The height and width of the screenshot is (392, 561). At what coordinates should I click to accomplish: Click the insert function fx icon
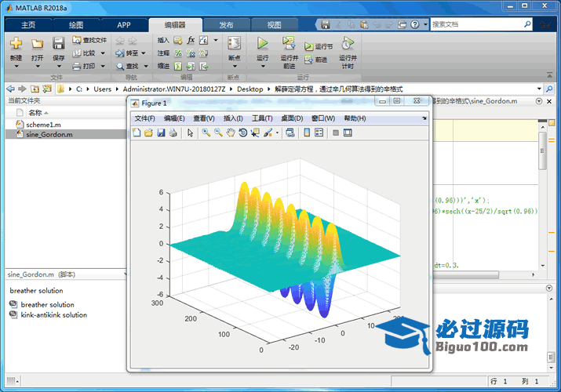(x=191, y=40)
